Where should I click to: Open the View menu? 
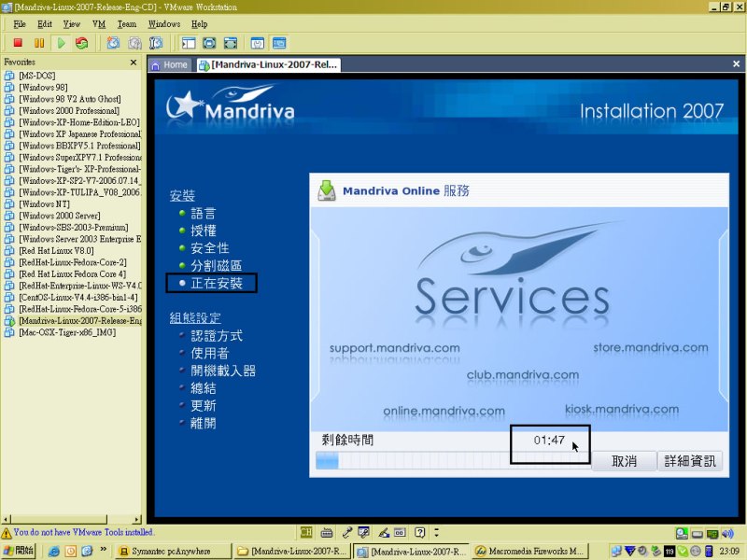pos(72,24)
